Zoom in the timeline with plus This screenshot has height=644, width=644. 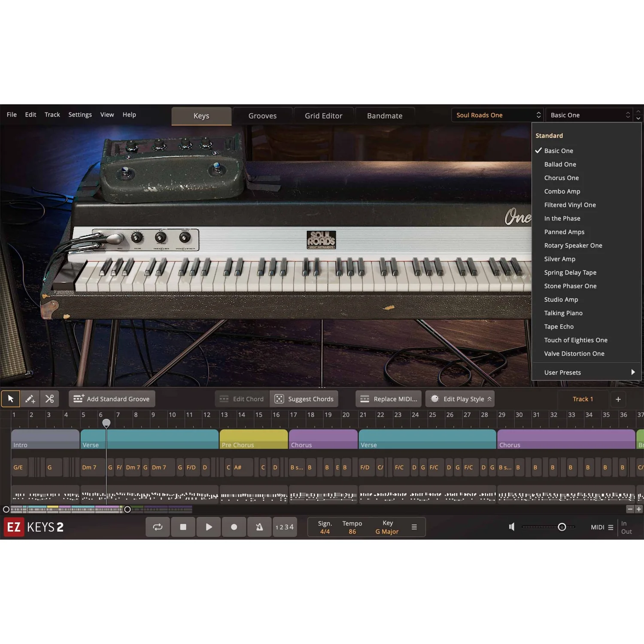(x=639, y=509)
